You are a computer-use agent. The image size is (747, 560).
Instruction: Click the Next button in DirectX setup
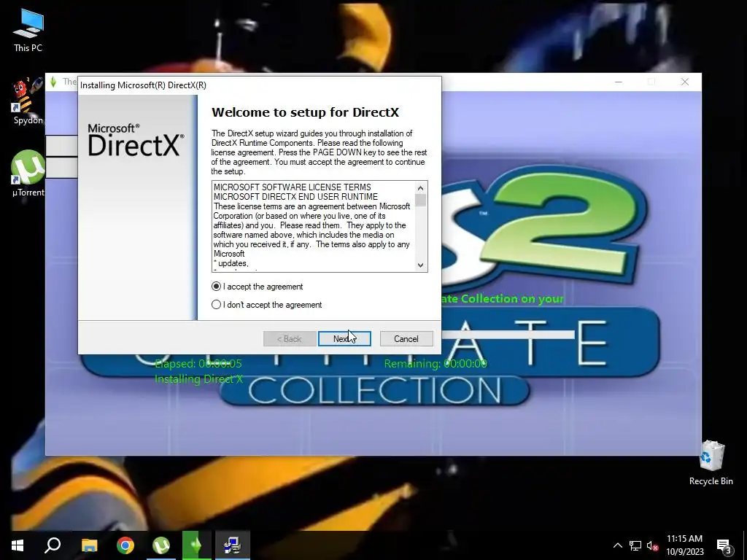(x=344, y=338)
